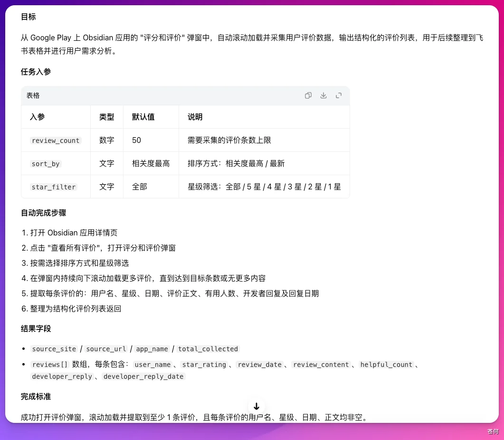
Task: Click the review_content code tag
Action: (x=321, y=365)
